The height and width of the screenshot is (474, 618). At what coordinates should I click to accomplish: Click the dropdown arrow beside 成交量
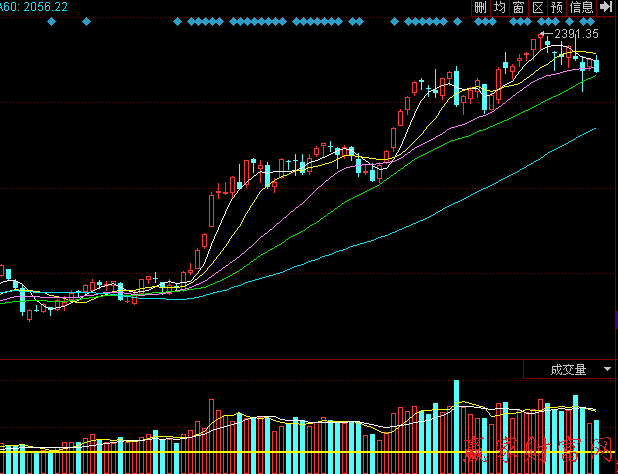pos(607,369)
